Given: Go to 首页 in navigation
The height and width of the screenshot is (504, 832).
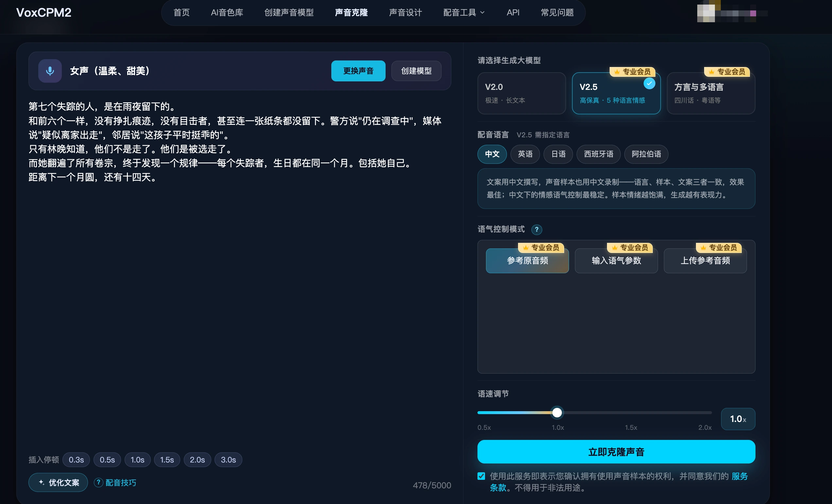Looking at the screenshot, I should [181, 12].
